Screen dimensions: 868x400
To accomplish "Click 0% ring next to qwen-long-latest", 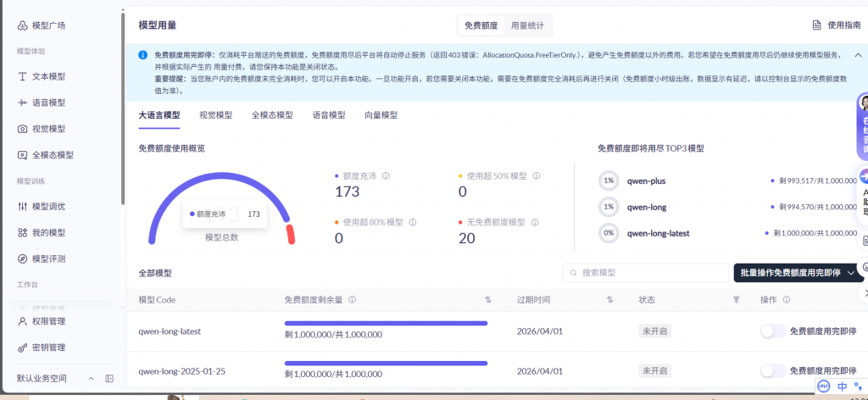I will click(609, 233).
